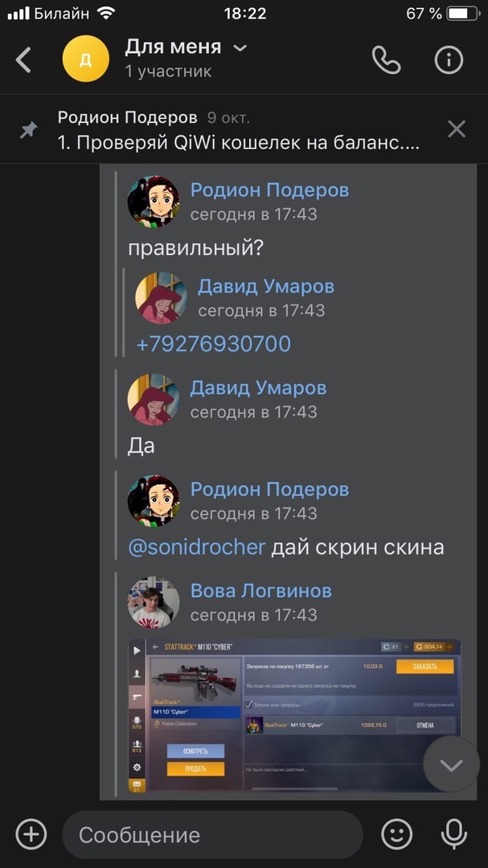Screen dimensions: 488x868
Task: Tap the yellow Д chat avatar
Action: click(x=86, y=59)
